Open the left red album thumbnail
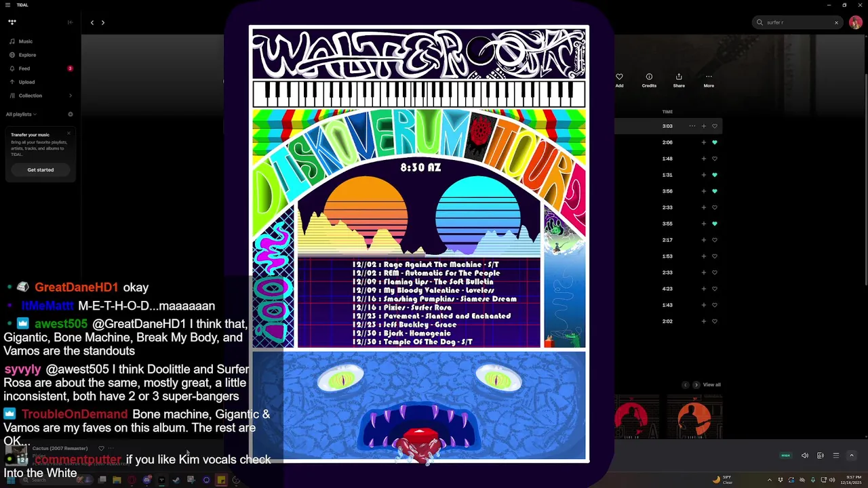868x488 pixels. coord(636,418)
